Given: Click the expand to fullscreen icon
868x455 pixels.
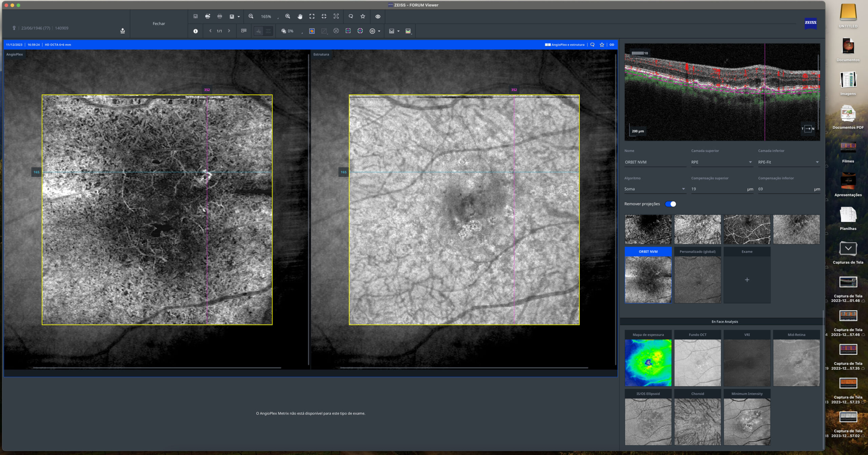Looking at the screenshot, I should (x=312, y=16).
